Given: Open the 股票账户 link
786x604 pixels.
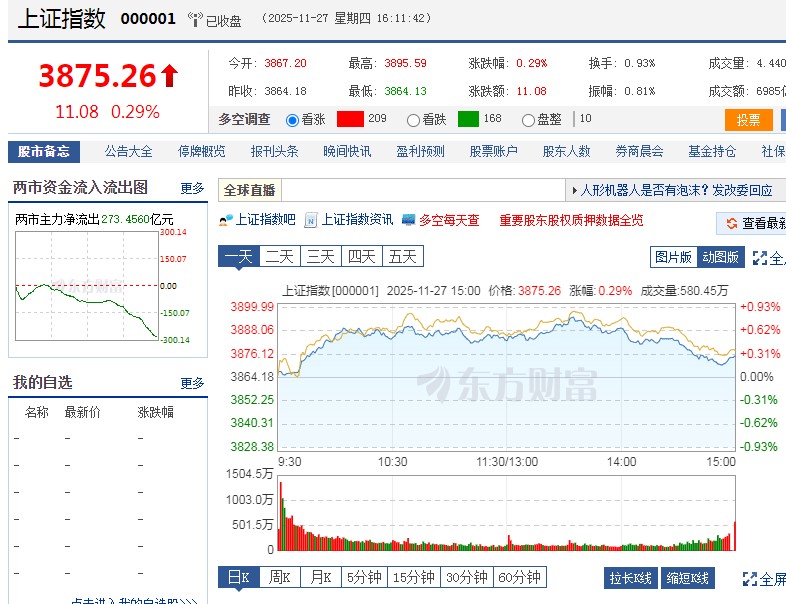Looking at the screenshot, I should 493,151.
